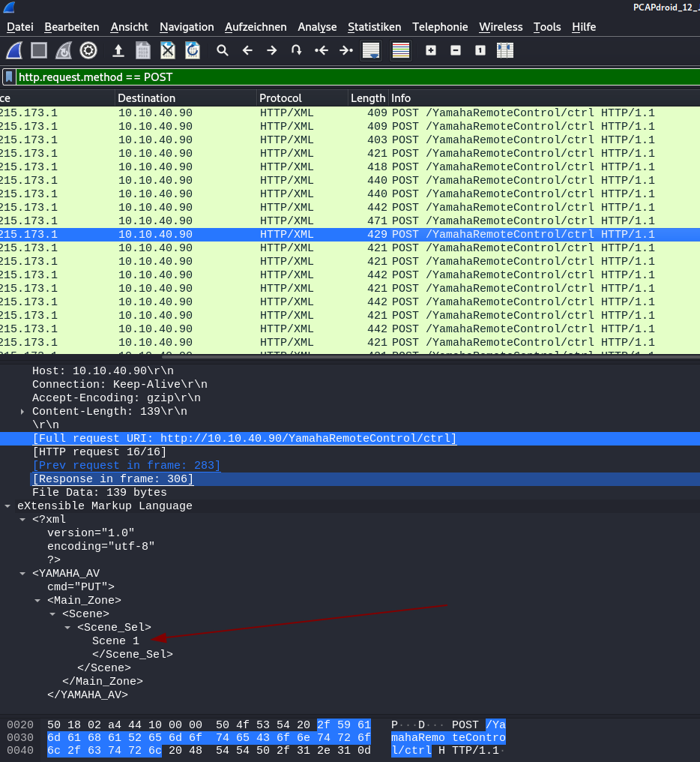Toggle auto-scroll during live capture

(371, 50)
